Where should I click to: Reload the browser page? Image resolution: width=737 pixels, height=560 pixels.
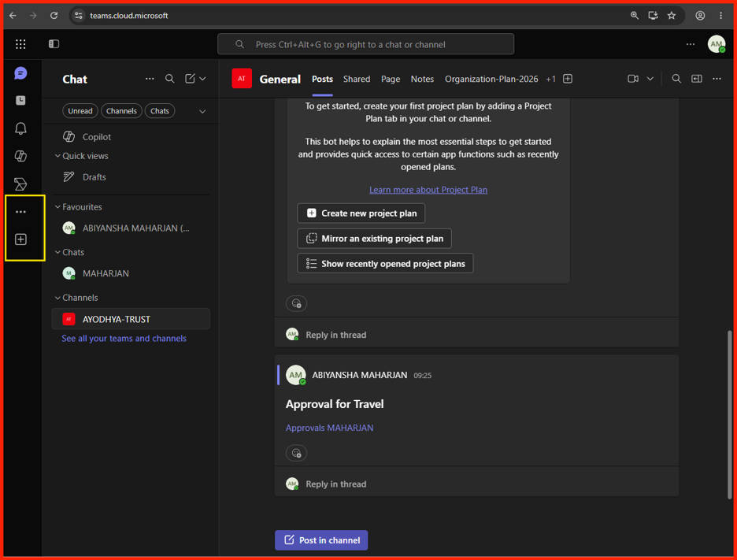click(54, 16)
